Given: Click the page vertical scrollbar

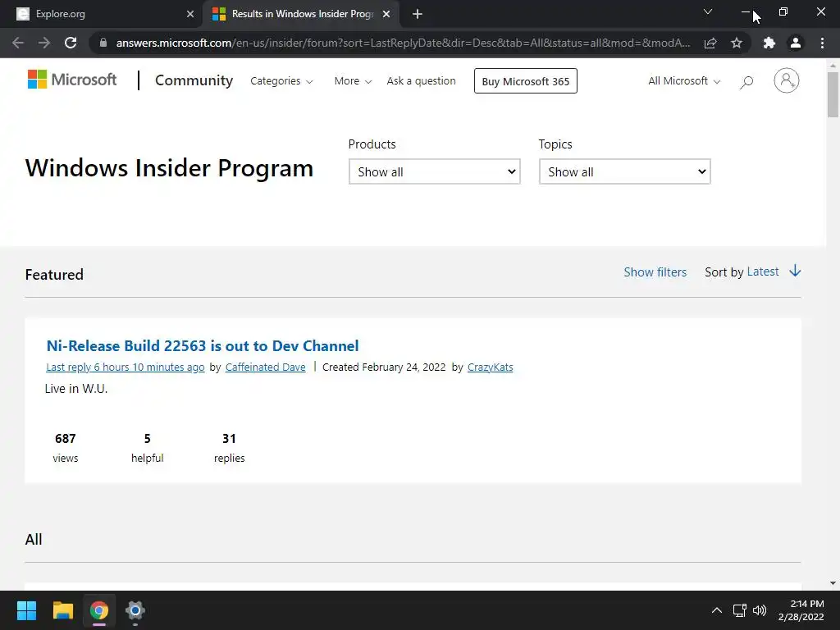Looking at the screenshot, I should tap(833, 328).
